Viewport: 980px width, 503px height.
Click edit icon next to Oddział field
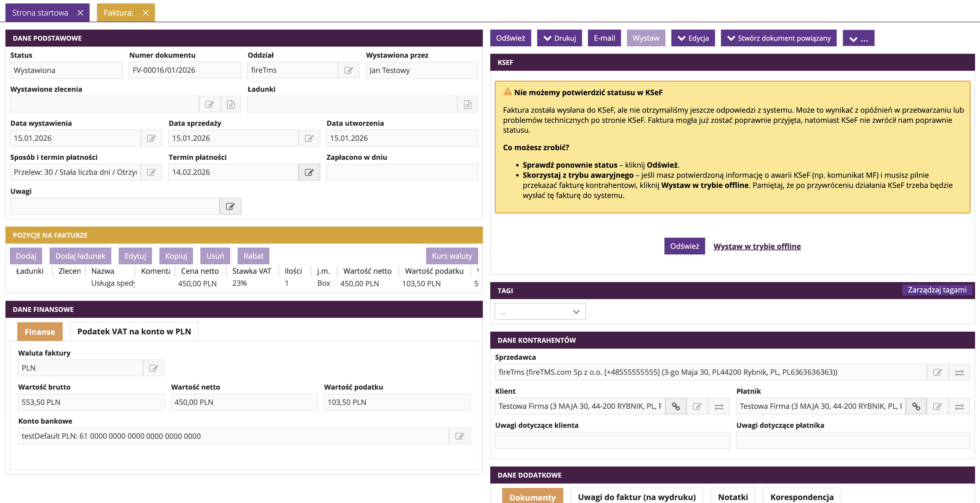[348, 70]
